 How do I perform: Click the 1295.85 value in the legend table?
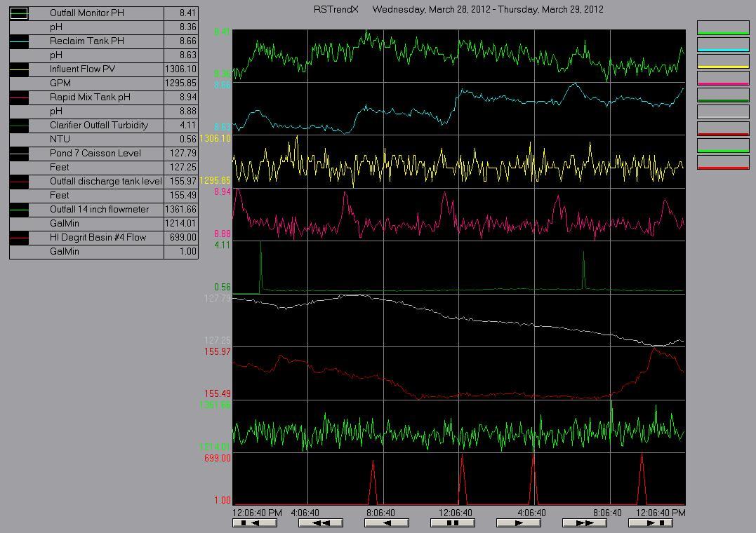pos(181,83)
